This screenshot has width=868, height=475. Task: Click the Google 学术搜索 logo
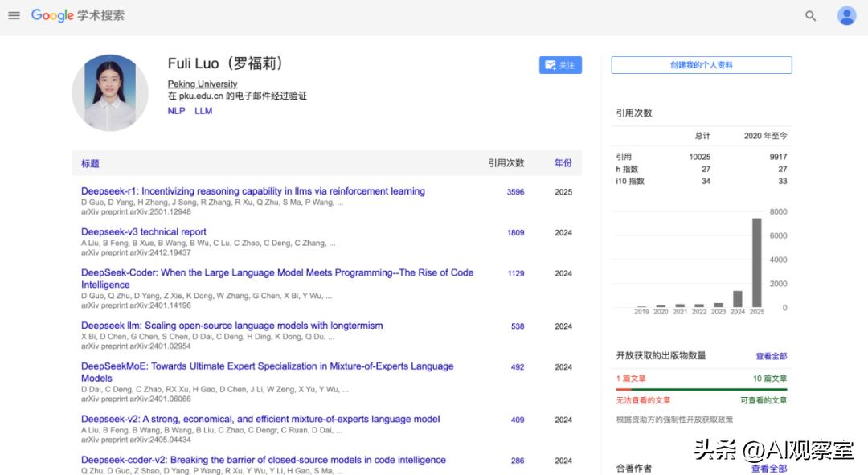77,15
